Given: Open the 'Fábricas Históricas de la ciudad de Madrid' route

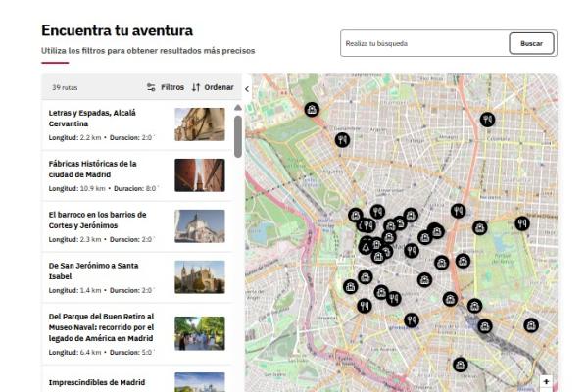Looking at the screenshot, I should pos(136,175).
